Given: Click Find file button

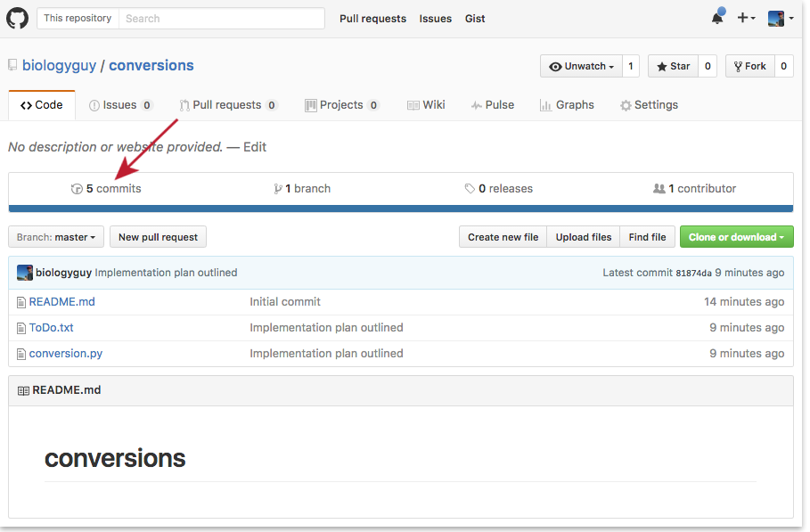Looking at the screenshot, I should (647, 237).
